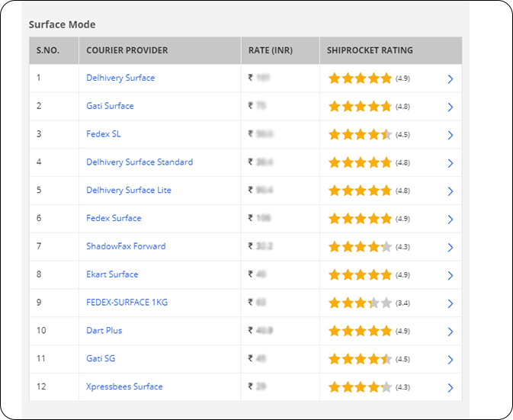Click the star rating for Delhivery Surface
The image size is (513, 420).
360,79
